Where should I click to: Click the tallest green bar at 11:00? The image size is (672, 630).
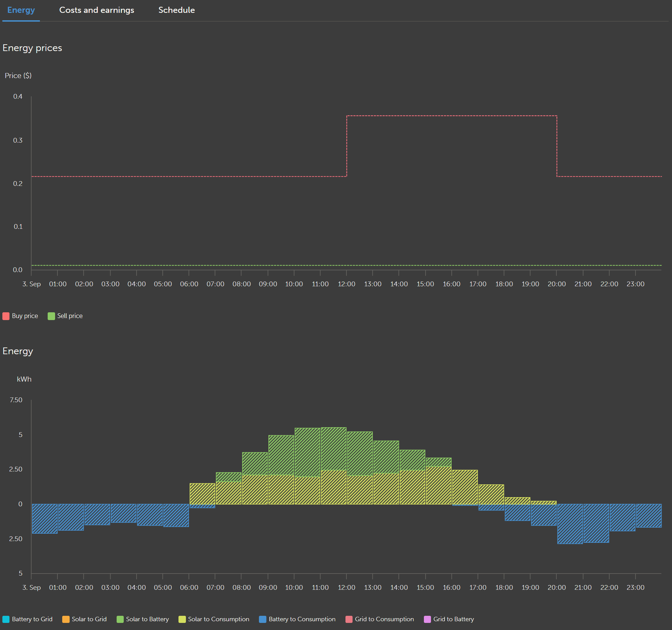click(x=334, y=449)
